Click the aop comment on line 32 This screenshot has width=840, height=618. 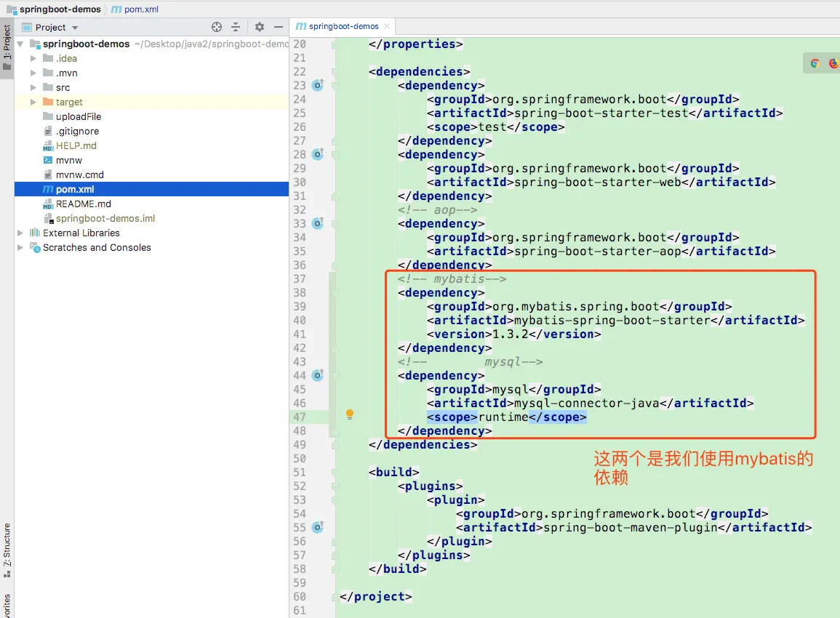pos(437,210)
